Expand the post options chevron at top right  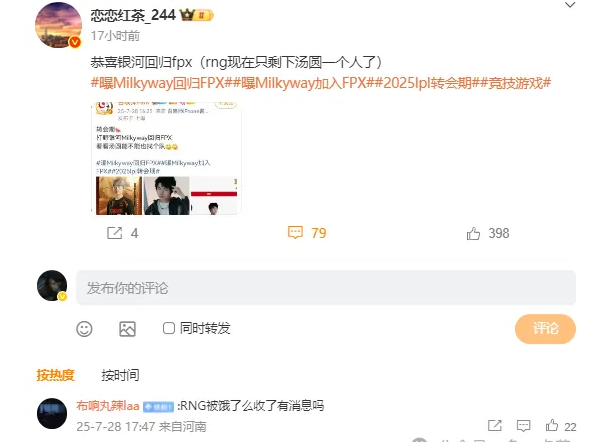[x=570, y=5]
